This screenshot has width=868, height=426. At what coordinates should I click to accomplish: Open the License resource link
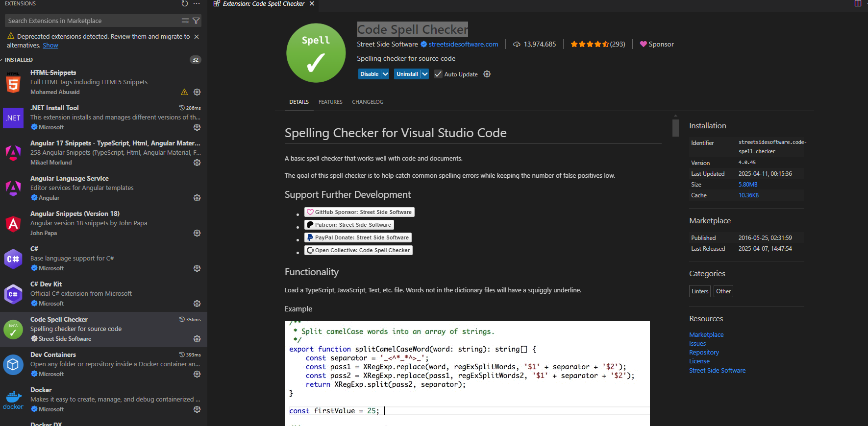(699, 361)
